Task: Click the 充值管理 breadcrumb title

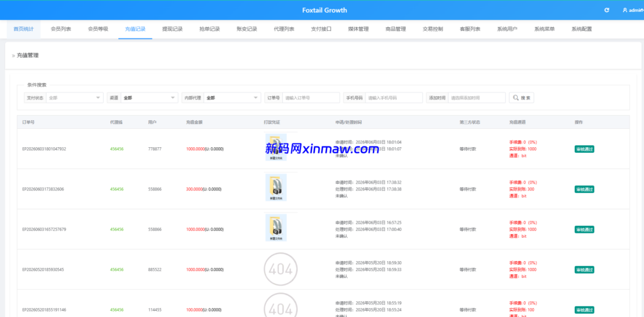Action: 28,55
